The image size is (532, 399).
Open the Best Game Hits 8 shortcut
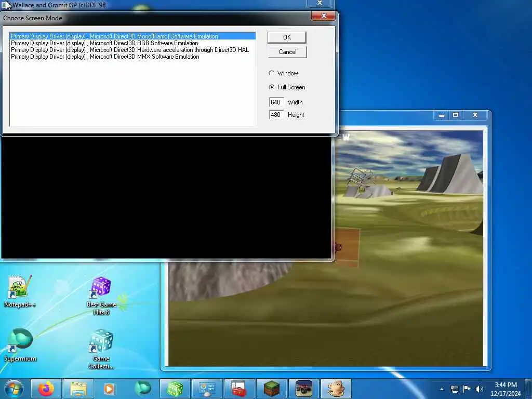[101, 296]
